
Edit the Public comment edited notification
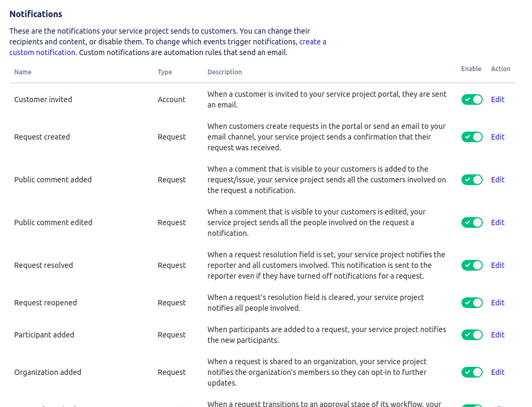(497, 222)
